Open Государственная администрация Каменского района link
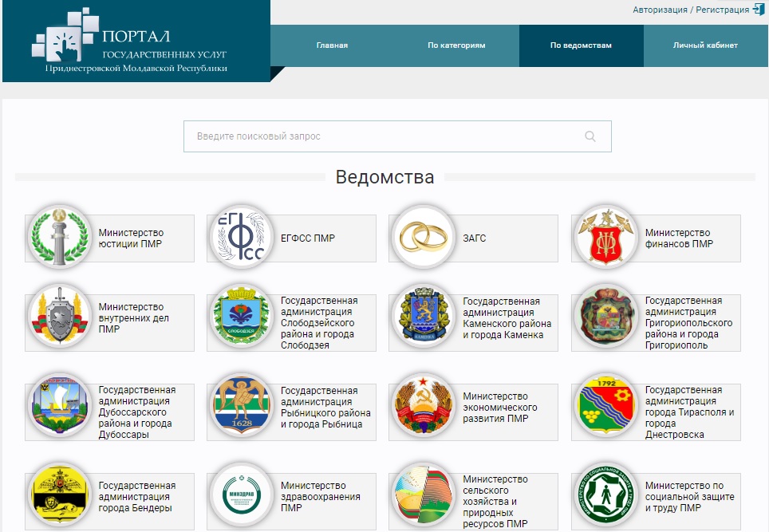The image size is (769, 532). pos(507,318)
